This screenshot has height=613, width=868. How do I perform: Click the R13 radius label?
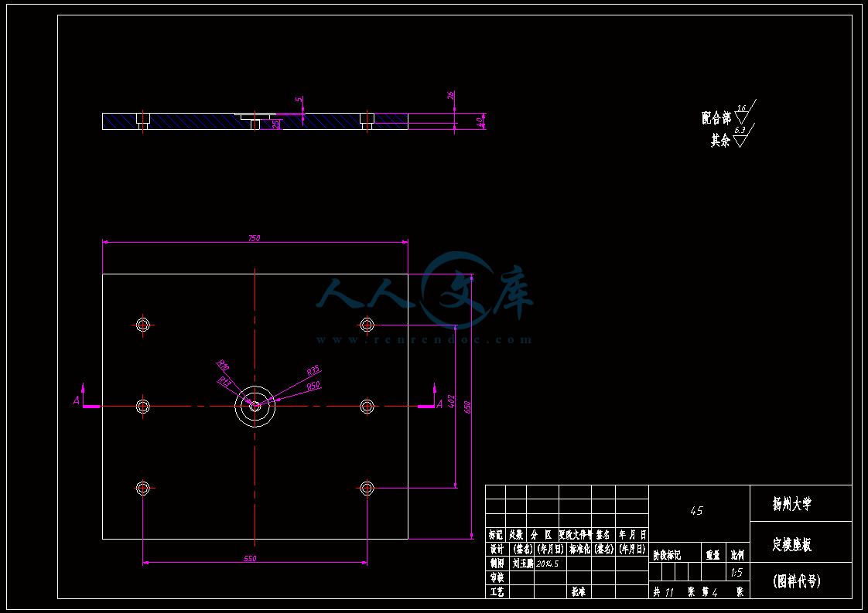point(225,381)
